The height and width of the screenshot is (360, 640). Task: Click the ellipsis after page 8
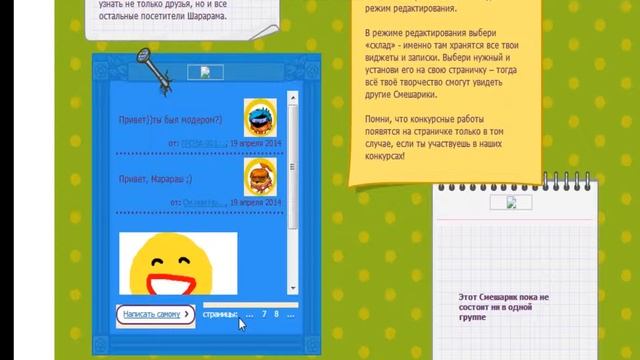coord(290,314)
